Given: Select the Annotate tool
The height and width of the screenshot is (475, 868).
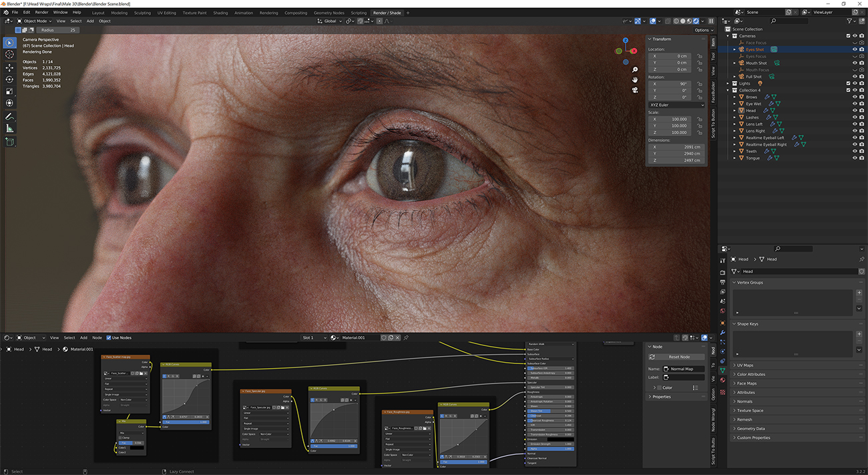Looking at the screenshot, I should [9, 116].
